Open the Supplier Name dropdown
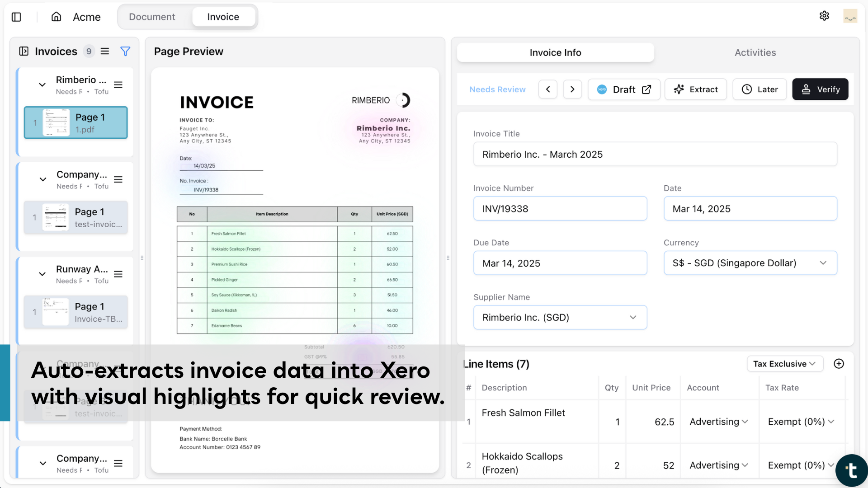 (x=560, y=317)
